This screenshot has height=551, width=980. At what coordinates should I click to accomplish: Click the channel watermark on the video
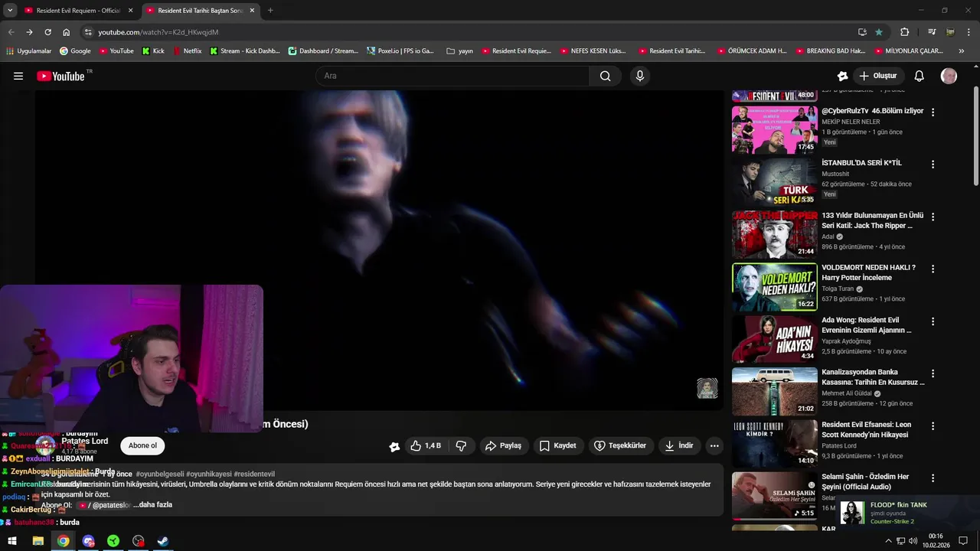tap(707, 388)
